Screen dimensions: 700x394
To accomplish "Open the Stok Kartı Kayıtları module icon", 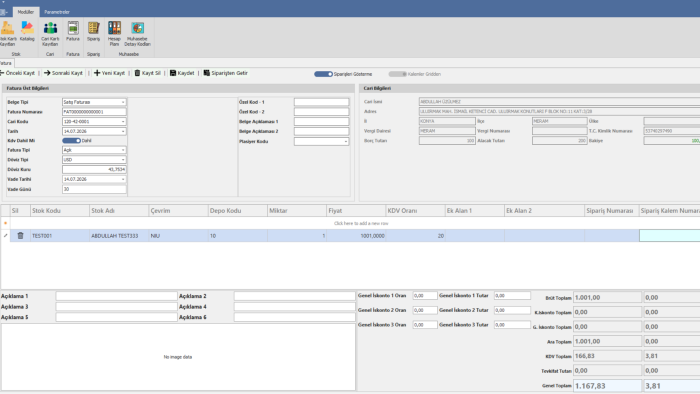I will pyautogui.click(x=7, y=33).
